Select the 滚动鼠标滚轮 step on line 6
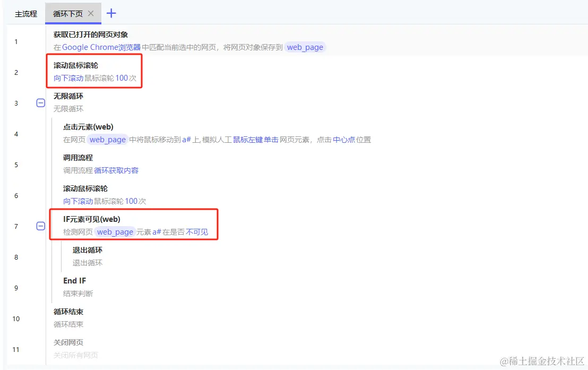Screen dimensions: 588x370 coord(85,188)
